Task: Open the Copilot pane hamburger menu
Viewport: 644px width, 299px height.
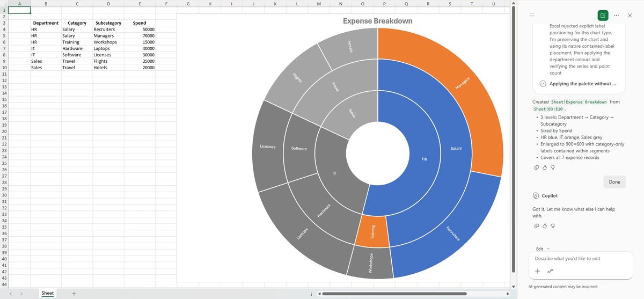Action: click(532, 15)
